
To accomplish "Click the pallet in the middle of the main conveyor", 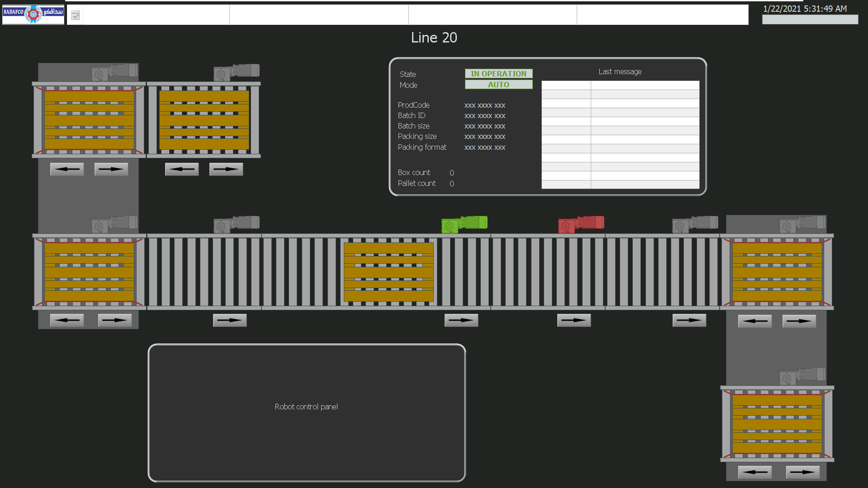I will click(389, 272).
